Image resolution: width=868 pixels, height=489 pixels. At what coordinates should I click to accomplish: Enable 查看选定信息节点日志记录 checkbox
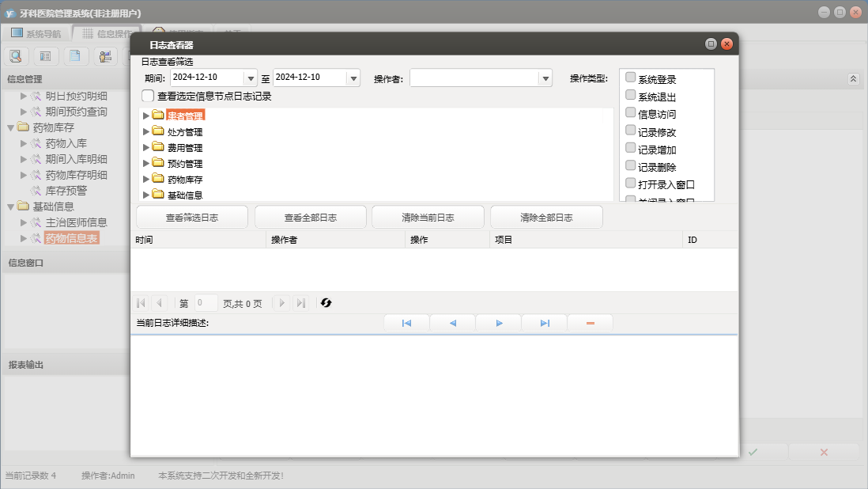[x=148, y=96]
